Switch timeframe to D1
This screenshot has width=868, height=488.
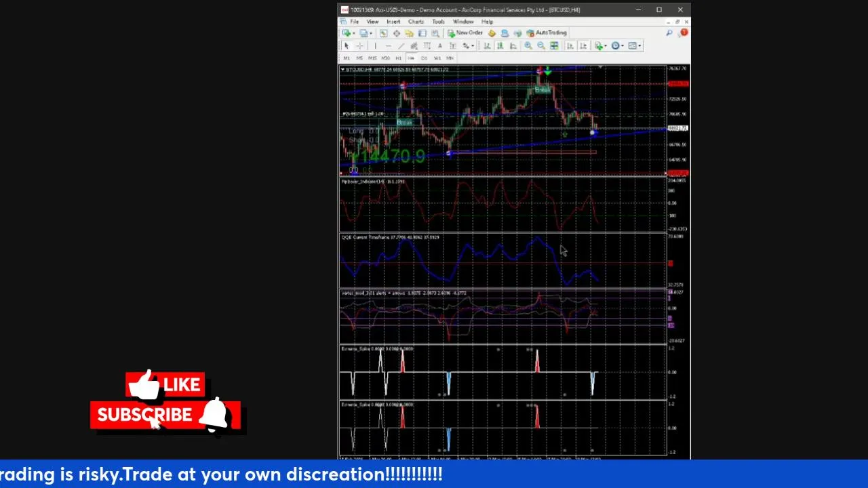[x=424, y=58]
